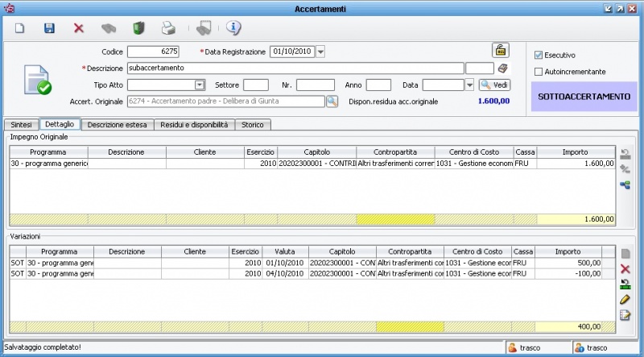Enable the Autoincrementante checkbox
Image resolution: width=644 pixels, height=357 pixels.
coord(539,71)
